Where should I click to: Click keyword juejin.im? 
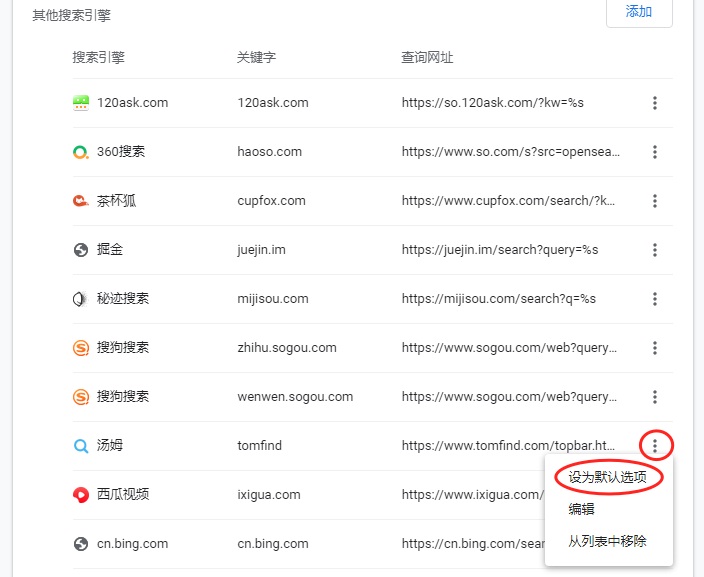[x=261, y=250]
